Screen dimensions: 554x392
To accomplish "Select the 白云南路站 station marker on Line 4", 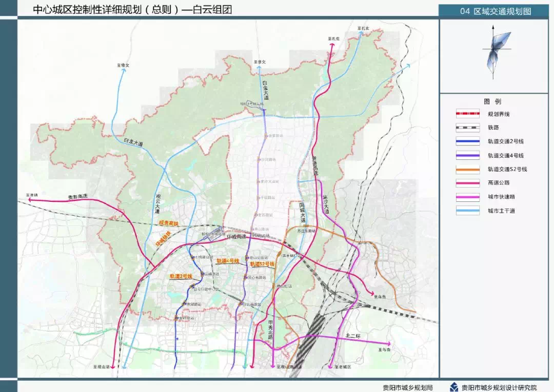I will click(x=241, y=304).
